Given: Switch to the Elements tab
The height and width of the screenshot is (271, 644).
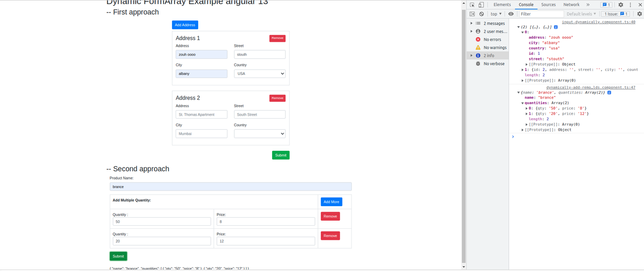Looking at the screenshot, I should (502, 5).
